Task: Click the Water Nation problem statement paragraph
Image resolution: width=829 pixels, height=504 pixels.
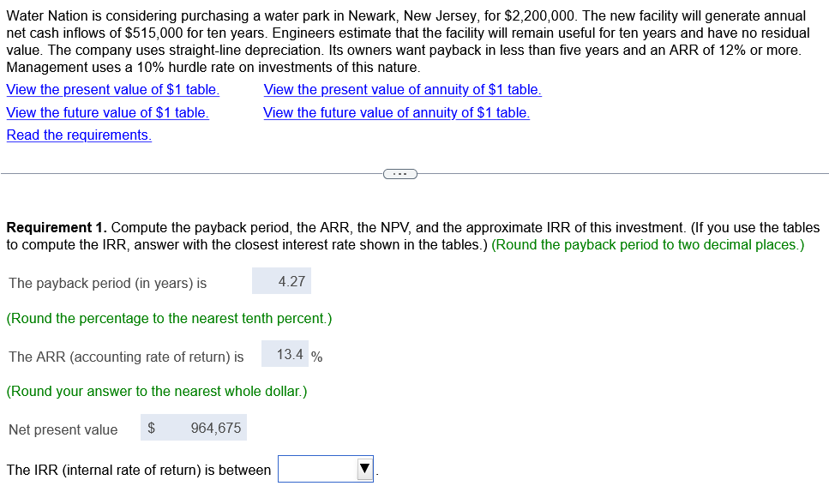Action: pyautogui.click(x=407, y=42)
